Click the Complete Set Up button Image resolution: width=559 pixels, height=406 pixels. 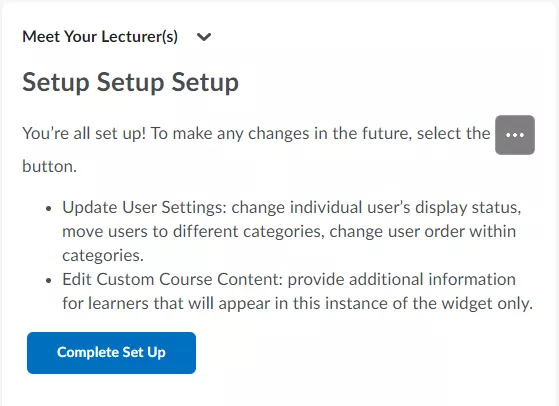point(111,353)
